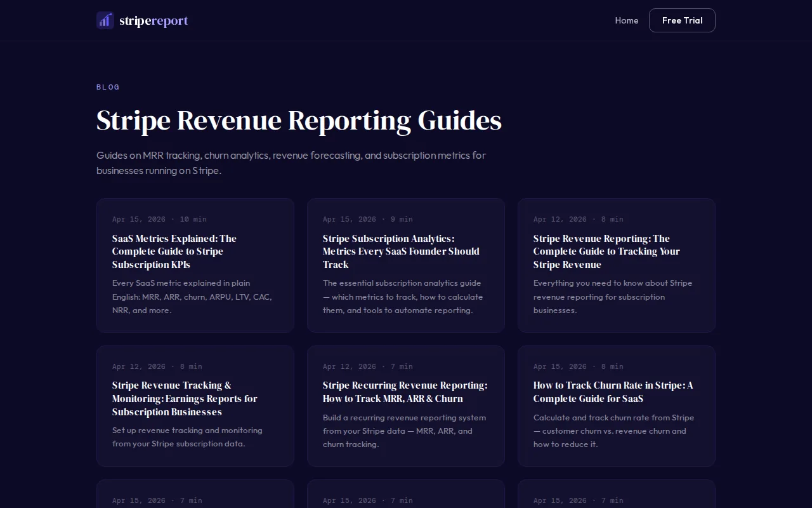Click 'Apr 12, 2026 · 8 min' on Revenue Reporting card

tap(579, 219)
